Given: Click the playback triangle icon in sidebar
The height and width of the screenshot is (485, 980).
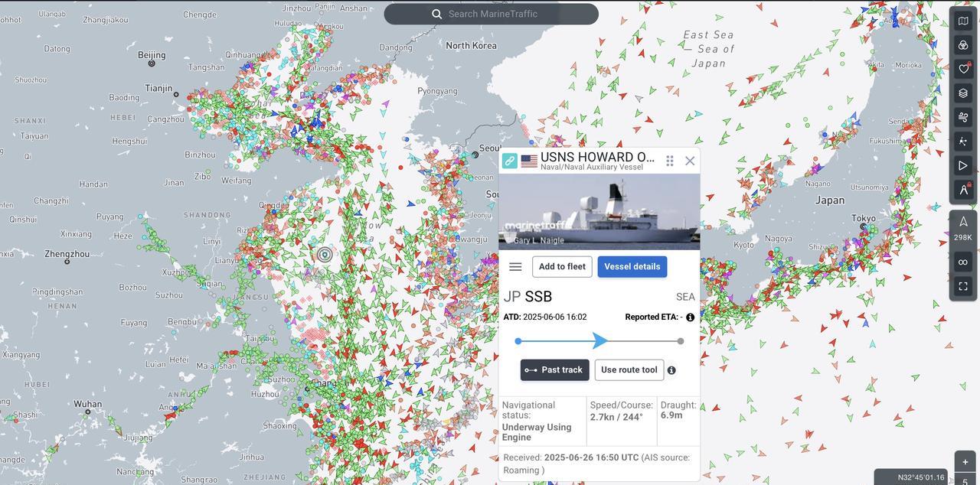Looking at the screenshot, I should click(x=963, y=165).
